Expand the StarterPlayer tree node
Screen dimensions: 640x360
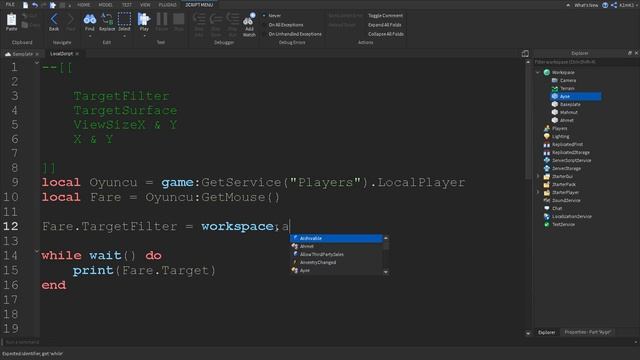pyautogui.click(x=538, y=192)
